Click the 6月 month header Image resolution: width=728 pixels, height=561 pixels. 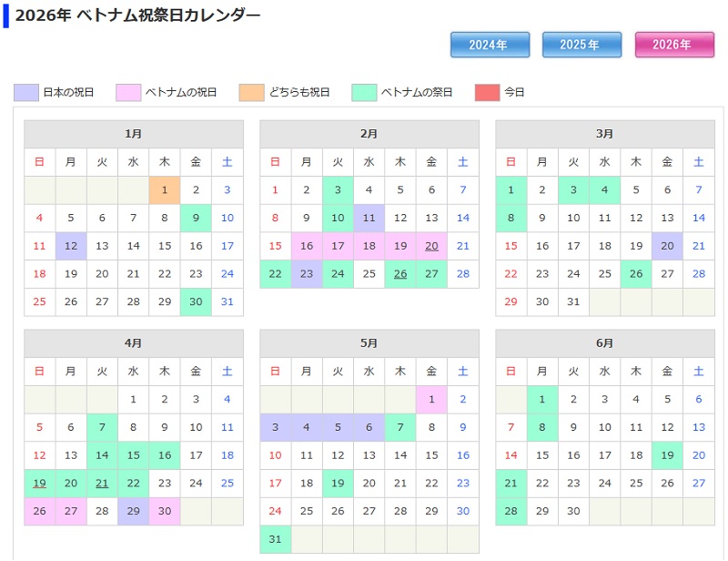tap(604, 343)
